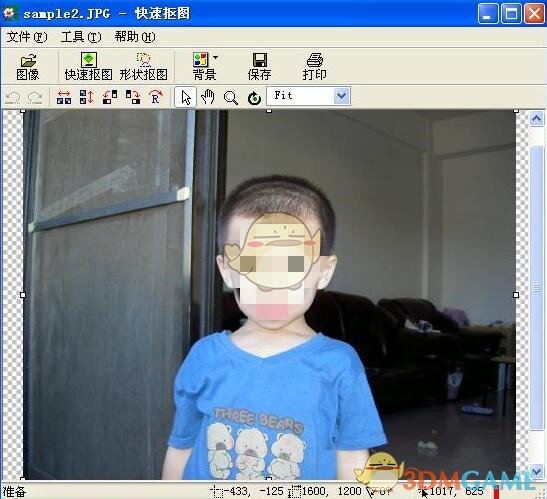The width and height of the screenshot is (547, 499).
Task: Click the 打印 print icon
Action: (x=314, y=67)
